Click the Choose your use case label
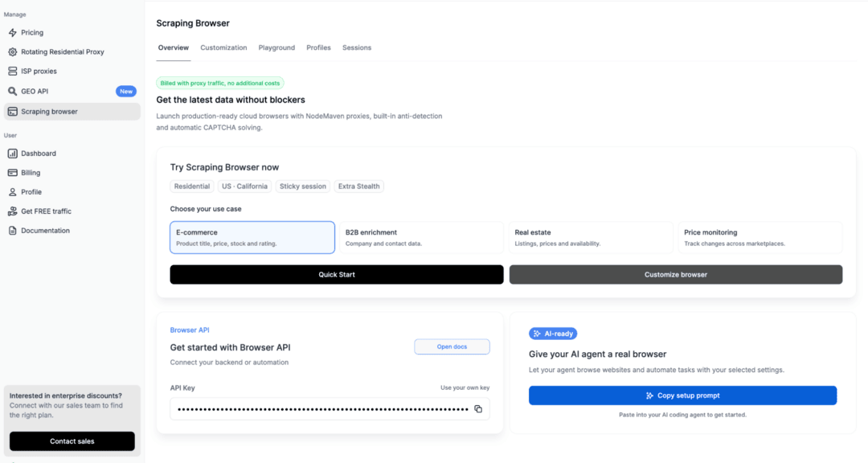The image size is (868, 463). (x=206, y=209)
